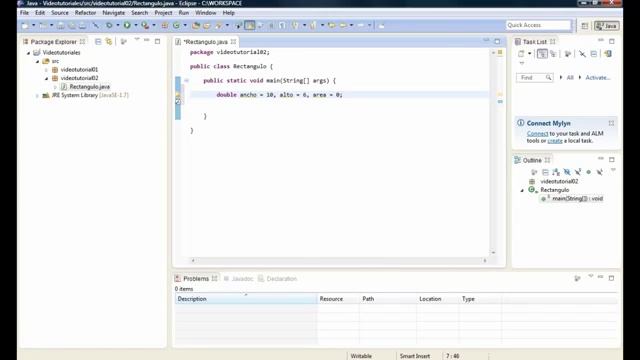Toggle Focus on Workweek in Task List
This screenshot has width=640, height=360.
pos(567,53)
